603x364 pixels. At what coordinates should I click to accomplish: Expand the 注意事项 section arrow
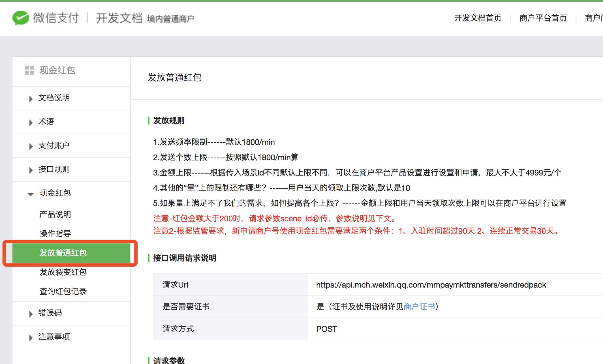tap(31, 337)
